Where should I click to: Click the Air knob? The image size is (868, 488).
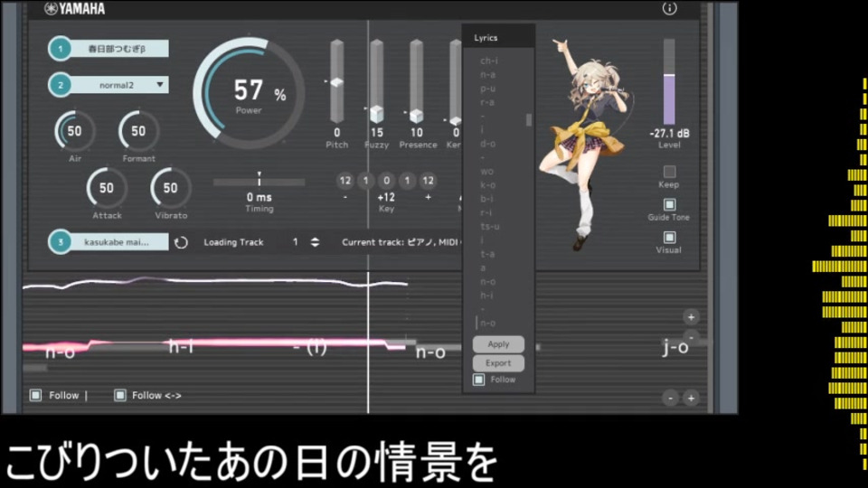tap(75, 131)
